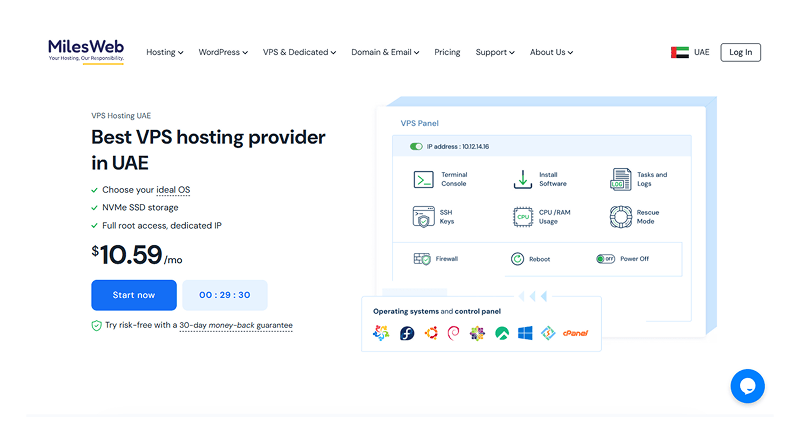This screenshot has width=800, height=445.
Task: Open the CPU/RAM Usage icon
Action: (x=523, y=217)
